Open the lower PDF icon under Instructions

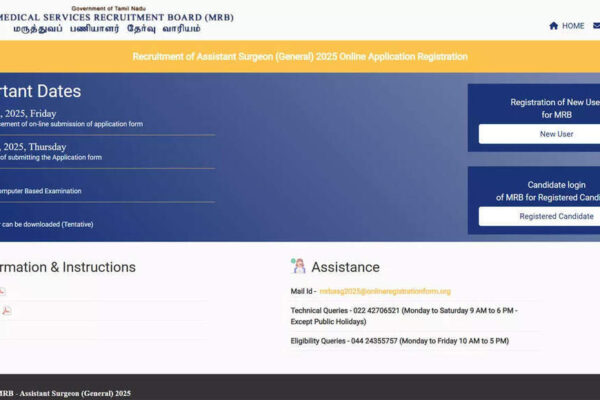click(x=6, y=310)
